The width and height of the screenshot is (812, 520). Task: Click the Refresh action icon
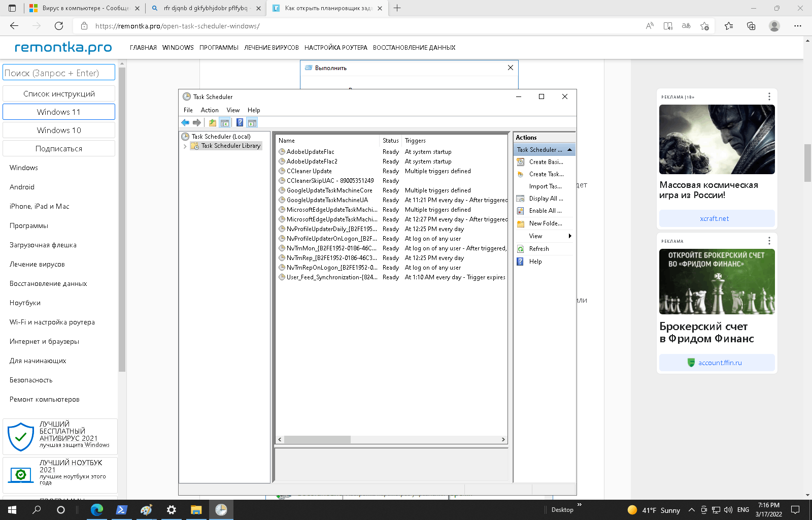pyautogui.click(x=520, y=249)
